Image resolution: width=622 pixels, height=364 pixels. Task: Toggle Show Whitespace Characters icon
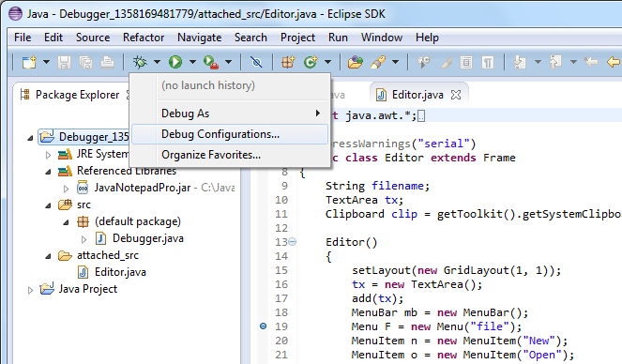click(x=488, y=63)
